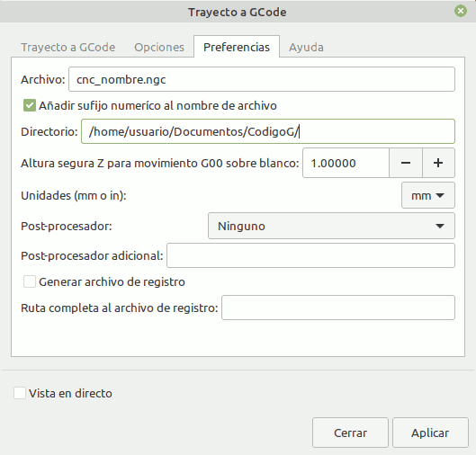
Task: Click the 1.00000 safe Z height value field
Action: coord(346,163)
